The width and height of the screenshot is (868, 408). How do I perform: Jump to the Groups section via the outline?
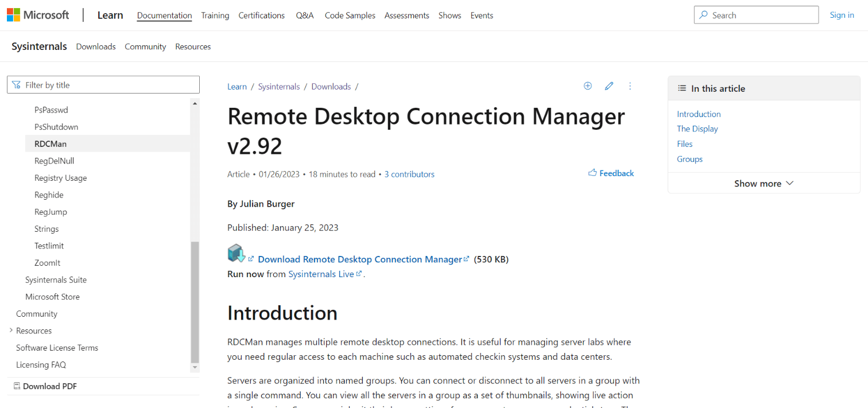(689, 158)
